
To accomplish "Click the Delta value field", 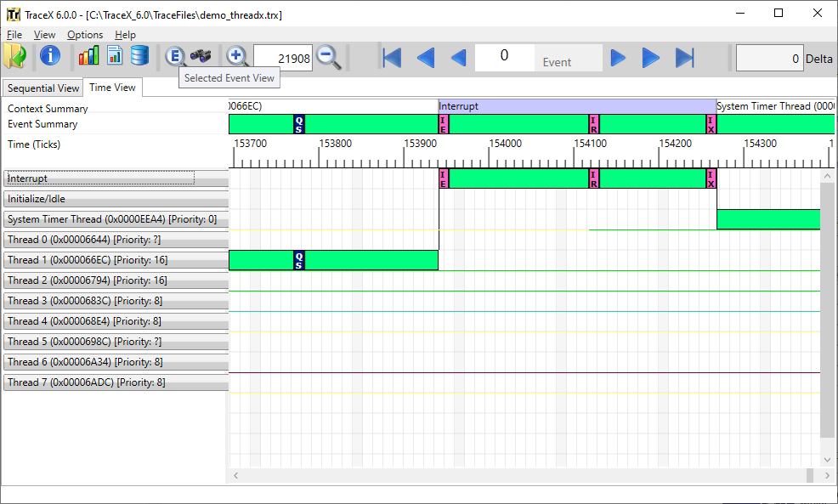I will (769, 59).
